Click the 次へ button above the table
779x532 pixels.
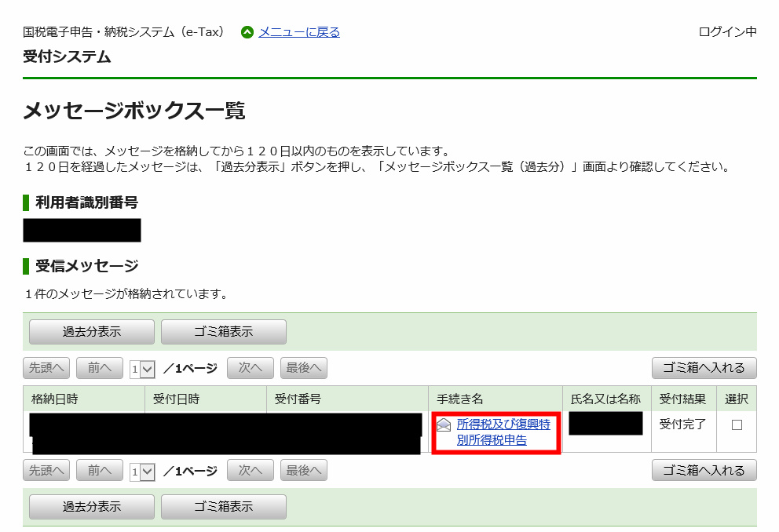[x=251, y=368]
